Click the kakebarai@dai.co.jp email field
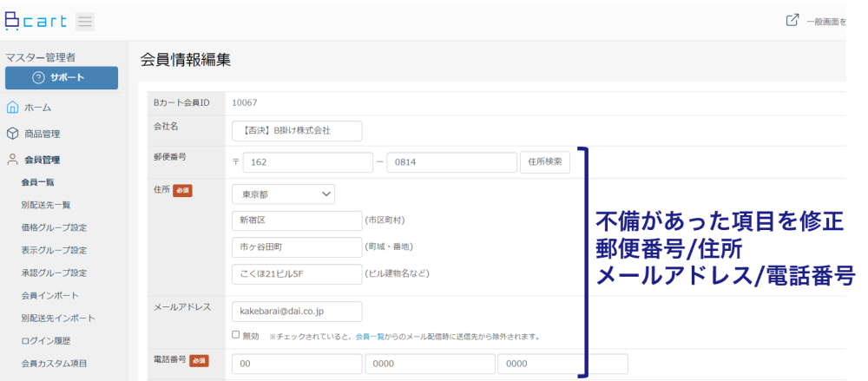The height and width of the screenshot is (381, 868). [297, 312]
